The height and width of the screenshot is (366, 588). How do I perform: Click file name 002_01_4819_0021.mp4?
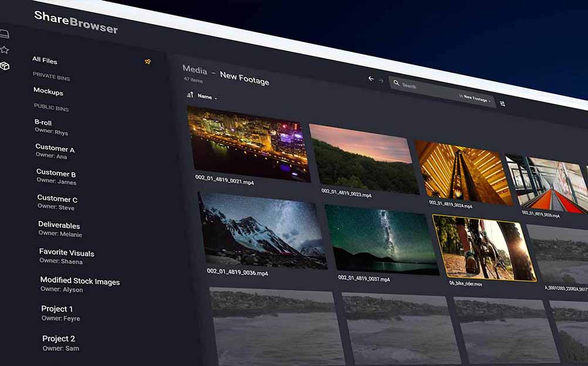(x=224, y=179)
